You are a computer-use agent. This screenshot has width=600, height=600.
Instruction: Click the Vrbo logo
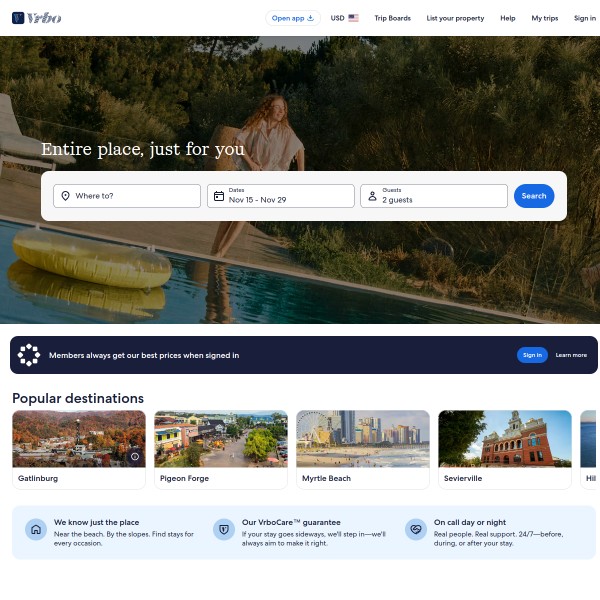36,18
